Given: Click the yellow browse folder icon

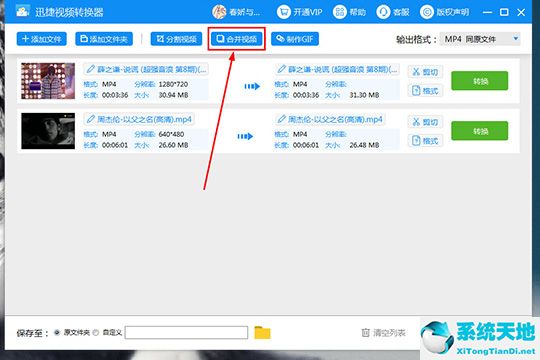Looking at the screenshot, I should tap(262, 333).
